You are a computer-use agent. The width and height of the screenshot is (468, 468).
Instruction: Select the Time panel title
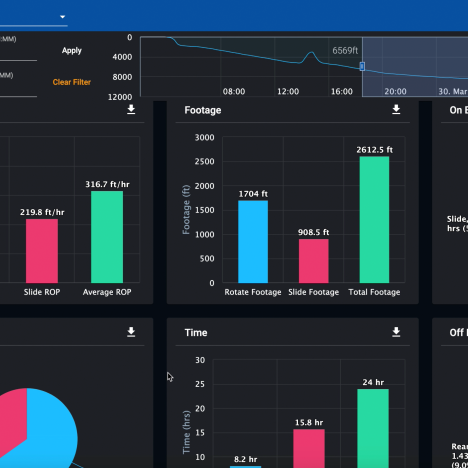pyautogui.click(x=196, y=333)
